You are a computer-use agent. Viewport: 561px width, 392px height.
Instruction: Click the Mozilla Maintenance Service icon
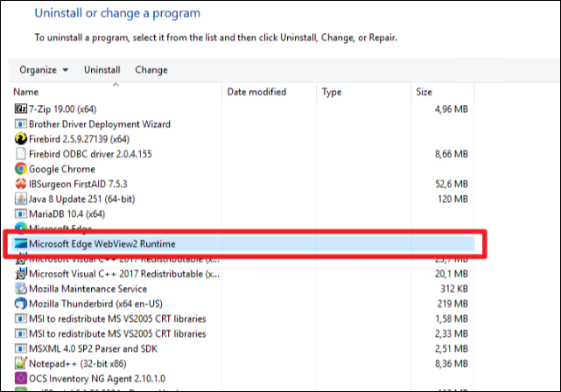[x=21, y=289]
